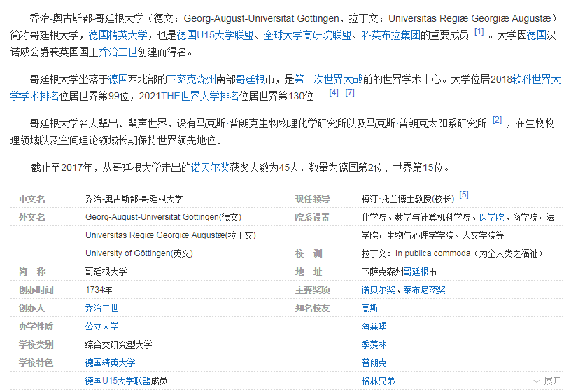578x392 pixels.
Task: Click the 哥廷根 city link in the second paragraph
Action: (250, 79)
